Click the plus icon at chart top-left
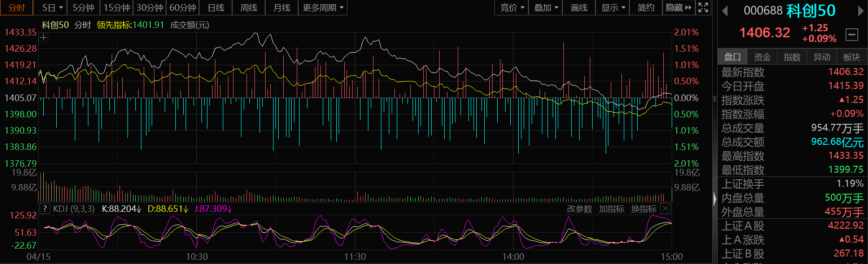This screenshot has height=264, width=868. click(43, 38)
